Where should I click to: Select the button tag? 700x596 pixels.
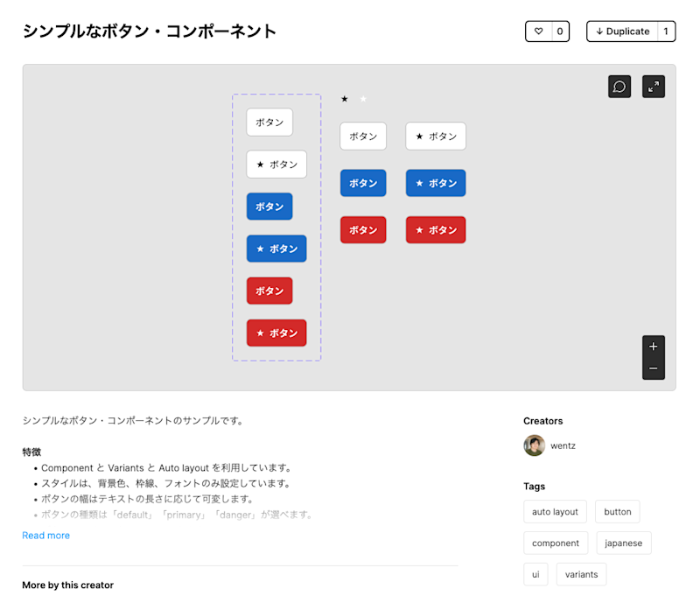click(618, 512)
